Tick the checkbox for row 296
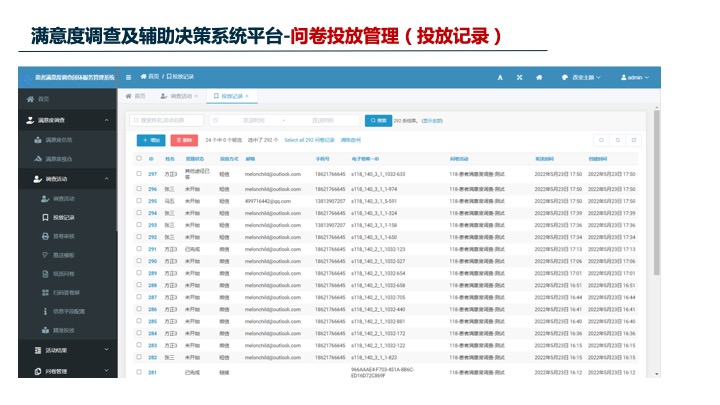 pos(139,189)
